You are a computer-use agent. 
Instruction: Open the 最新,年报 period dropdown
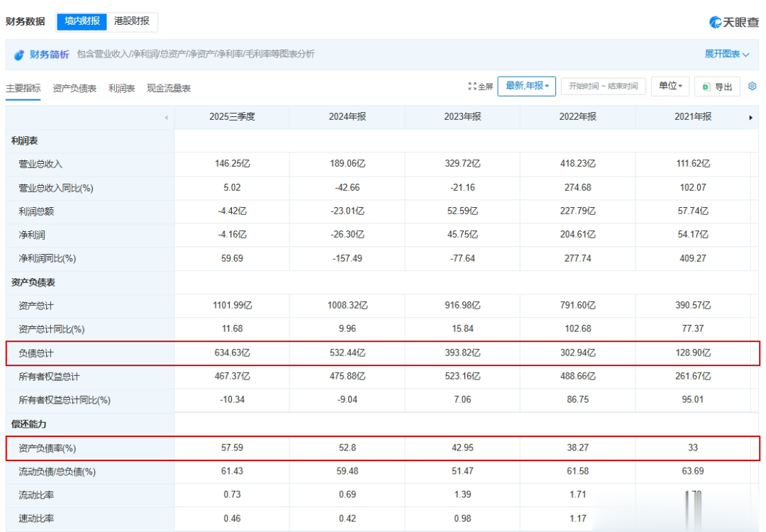[527, 86]
